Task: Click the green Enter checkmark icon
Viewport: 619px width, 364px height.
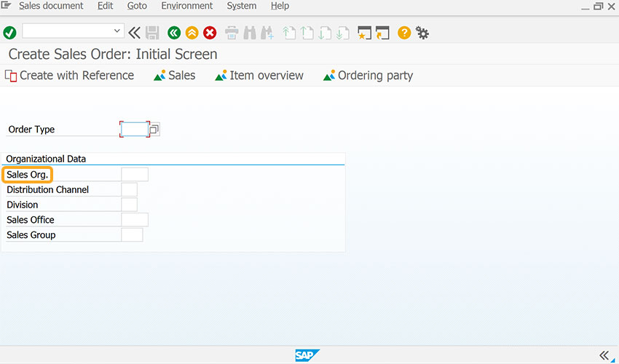Action: click(x=9, y=33)
